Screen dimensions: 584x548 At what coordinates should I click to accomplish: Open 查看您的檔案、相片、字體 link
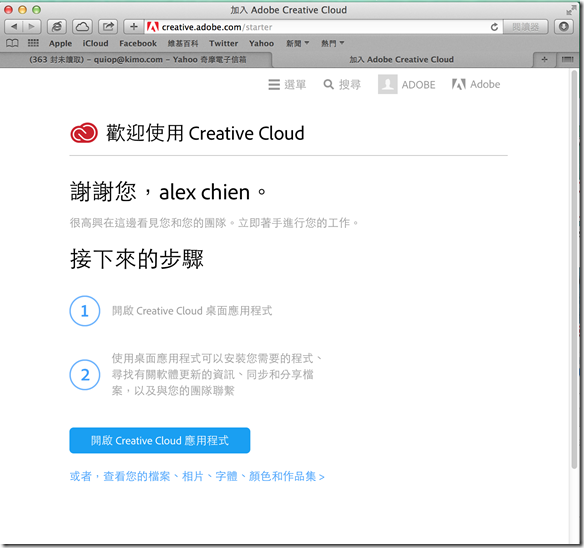[x=197, y=476]
